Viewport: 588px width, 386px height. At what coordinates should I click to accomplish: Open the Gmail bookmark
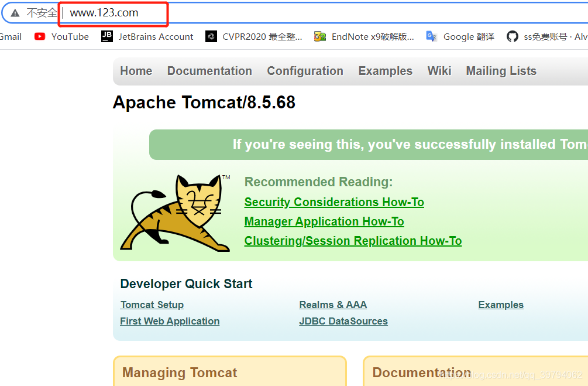click(11, 36)
